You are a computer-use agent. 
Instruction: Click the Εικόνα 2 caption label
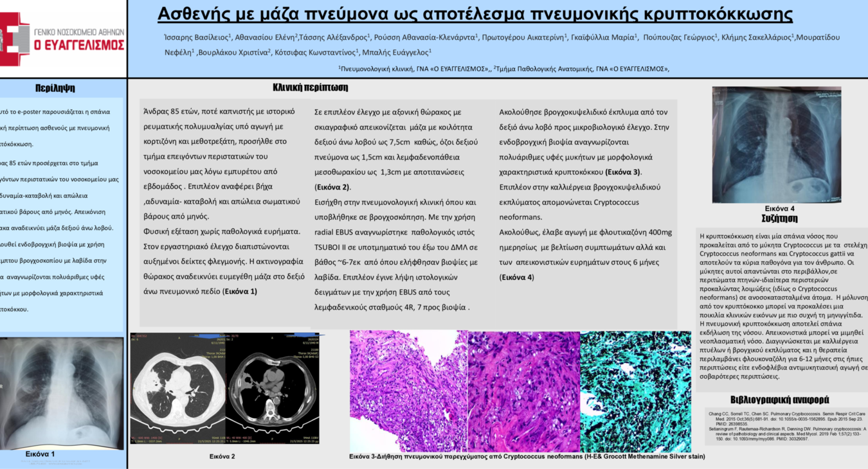tap(222, 456)
